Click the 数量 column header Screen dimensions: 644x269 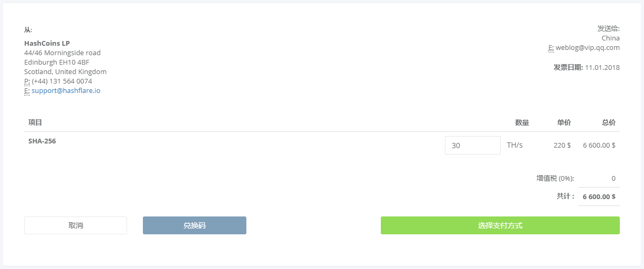click(x=522, y=122)
